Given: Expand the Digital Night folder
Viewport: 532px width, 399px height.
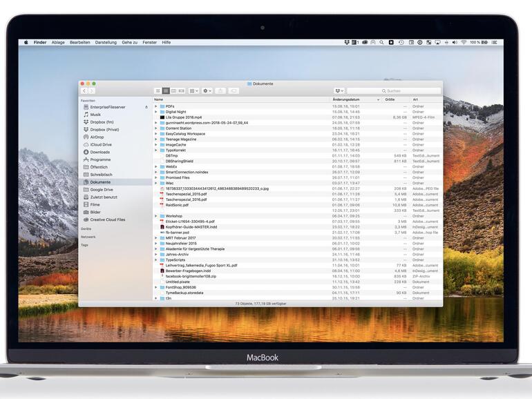Looking at the screenshot, I should [156, 112].
